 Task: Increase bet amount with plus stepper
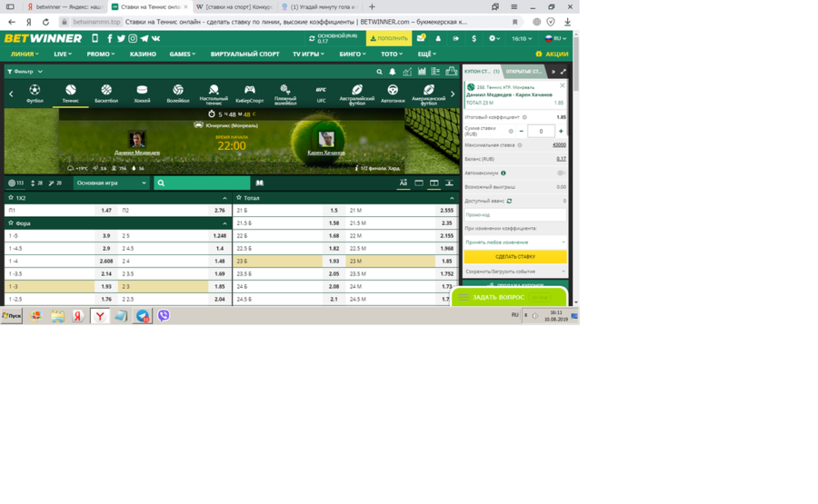pyautogui.click(x=561, y=132)
